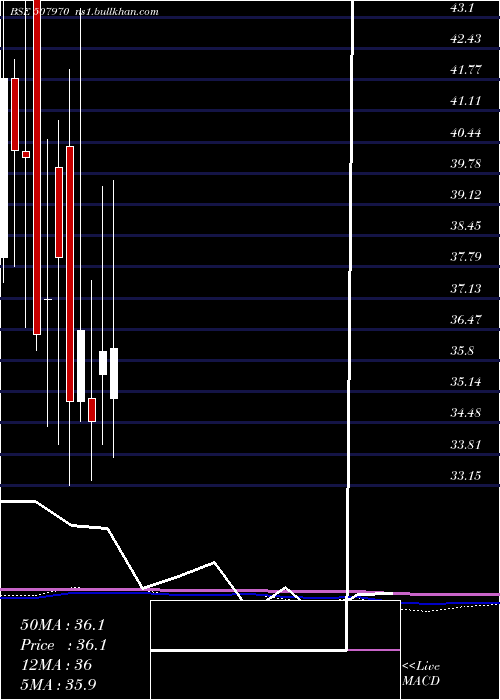Click the 38.45 price axis label
This screenshot has height=700, width=500.
pos(466,226)
